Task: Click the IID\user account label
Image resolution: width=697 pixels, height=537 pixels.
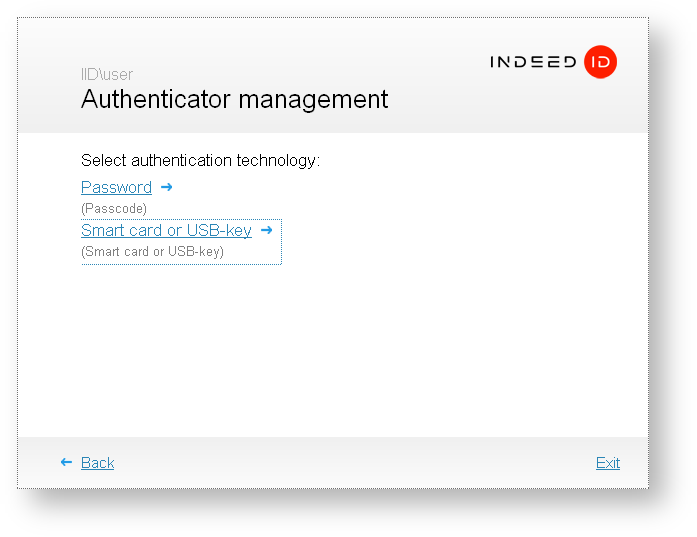Action: coord(107,75)
